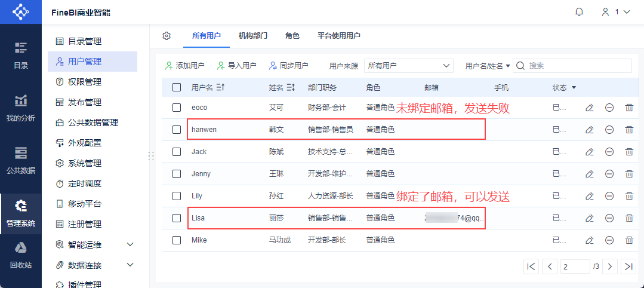Viewport: 644px width, 288px height.
Task: Open the 用户来源 dropdown
Action: tap(409, 66)
